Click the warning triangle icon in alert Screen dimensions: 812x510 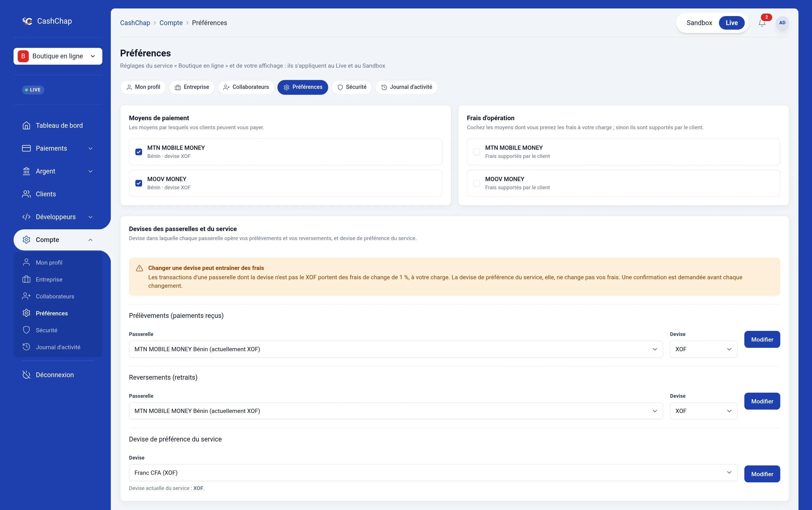tap(139, 268)
